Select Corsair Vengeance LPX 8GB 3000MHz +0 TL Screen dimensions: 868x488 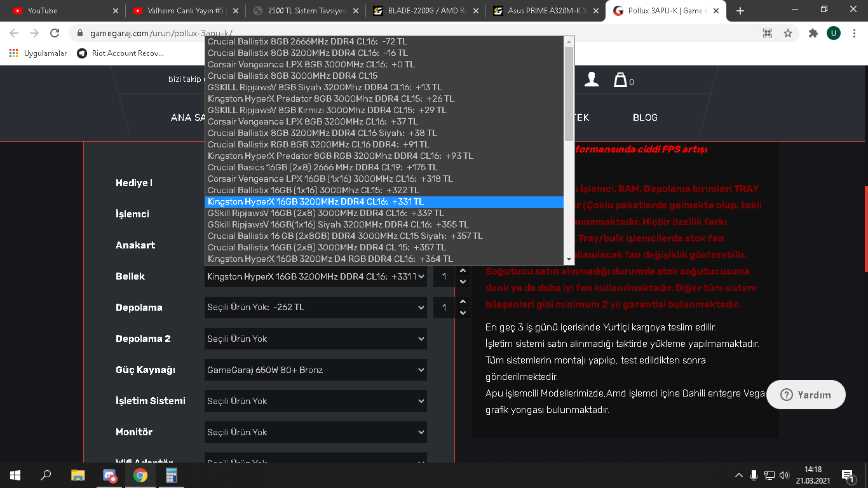point(384,64)
